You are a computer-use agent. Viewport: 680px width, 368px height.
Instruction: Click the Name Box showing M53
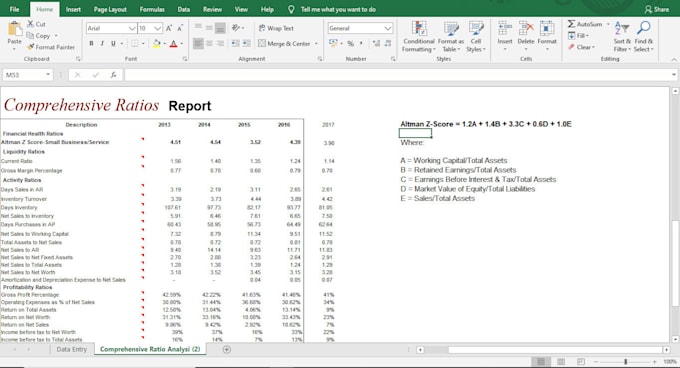click(x=27, y=75)
